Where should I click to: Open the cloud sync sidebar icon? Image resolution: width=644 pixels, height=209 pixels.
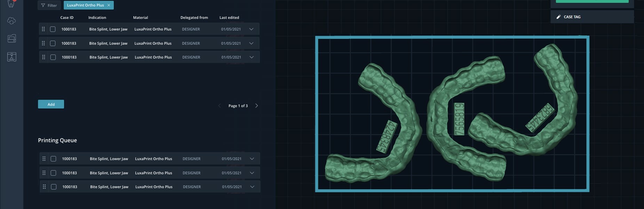(11, 21)
